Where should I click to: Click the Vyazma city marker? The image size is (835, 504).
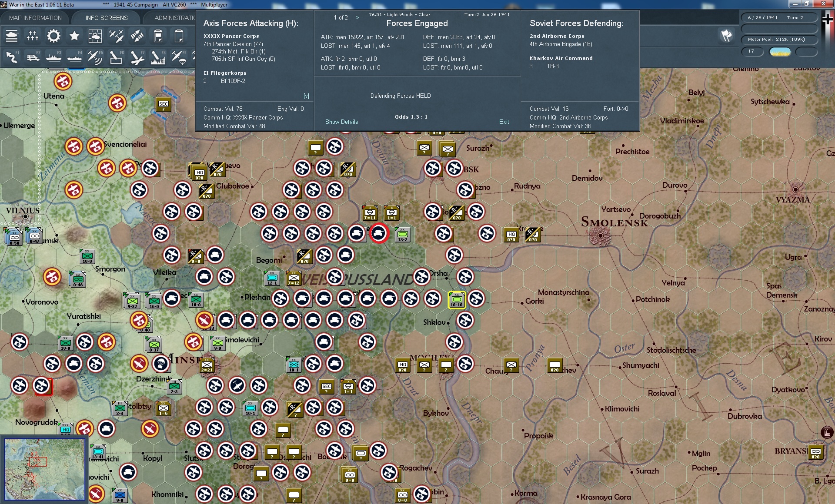pyautogui.click(x=795, y=189)
